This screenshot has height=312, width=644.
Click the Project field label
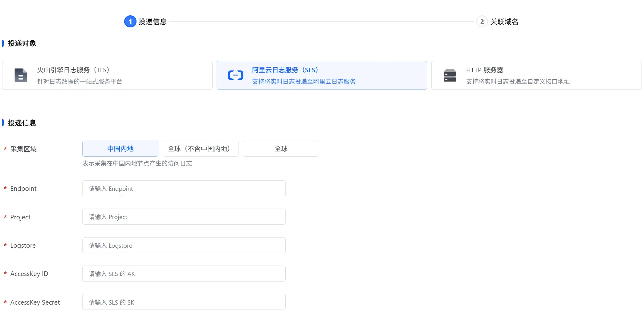pos(20,217)
